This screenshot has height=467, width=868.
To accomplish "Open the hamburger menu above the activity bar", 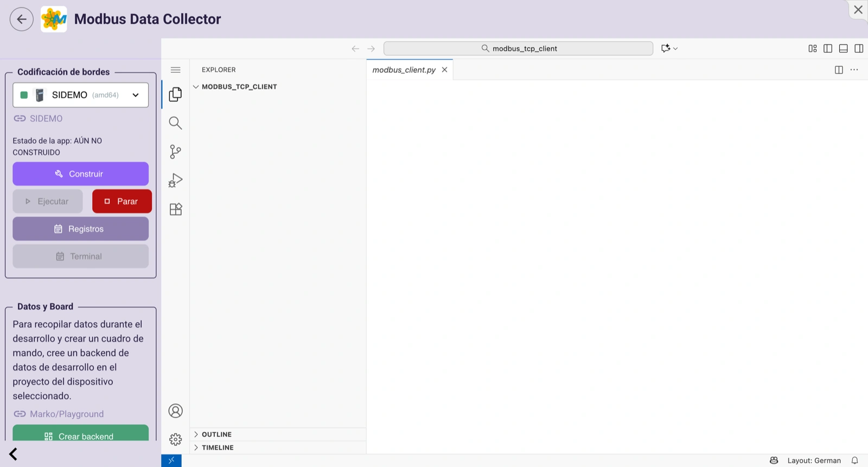I will pyautogui.click(x=175, y=70).
